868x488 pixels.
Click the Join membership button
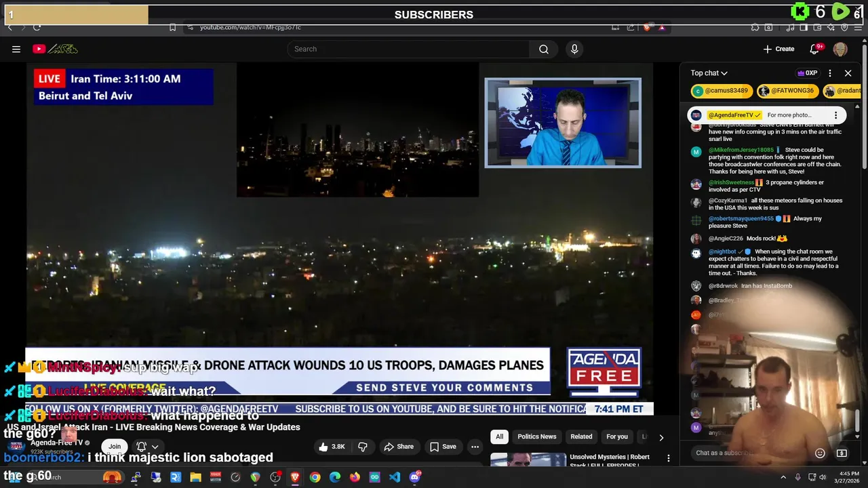(115, 446)
